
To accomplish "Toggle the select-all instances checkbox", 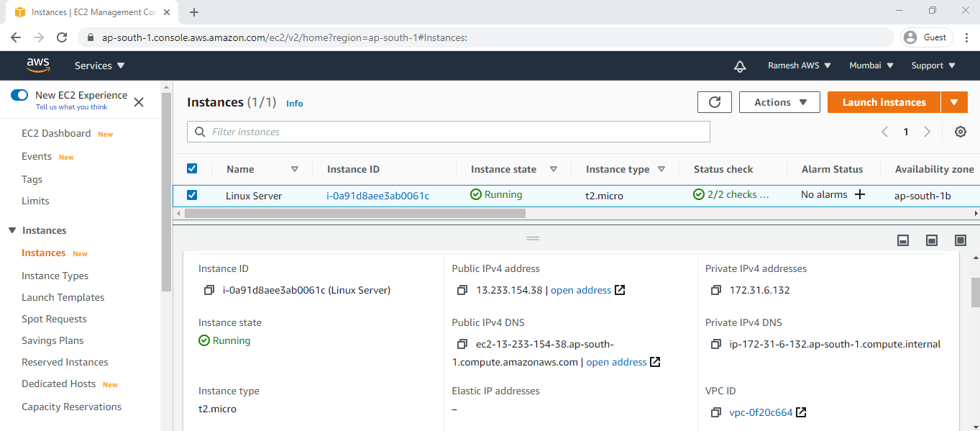I will click(x=192, y=168).
